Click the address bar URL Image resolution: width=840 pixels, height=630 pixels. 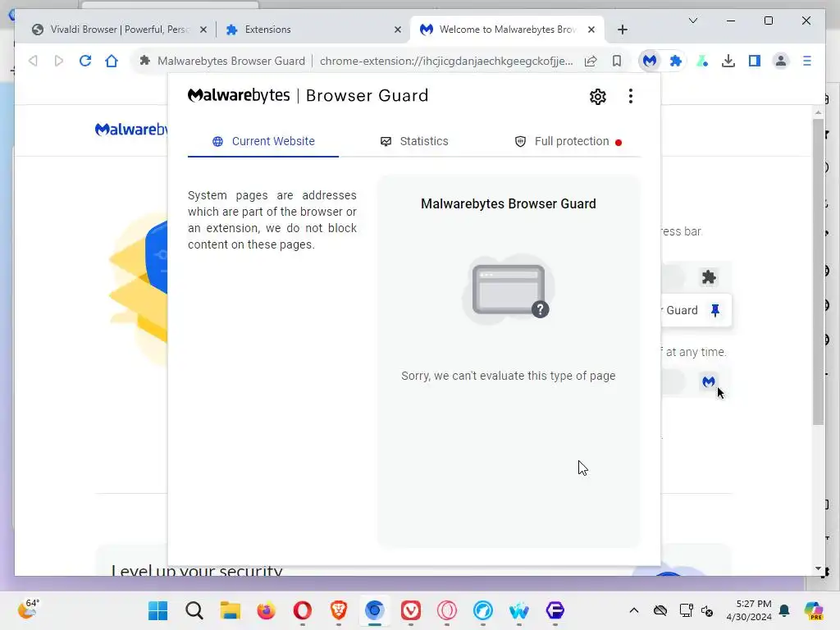point(445,61)
